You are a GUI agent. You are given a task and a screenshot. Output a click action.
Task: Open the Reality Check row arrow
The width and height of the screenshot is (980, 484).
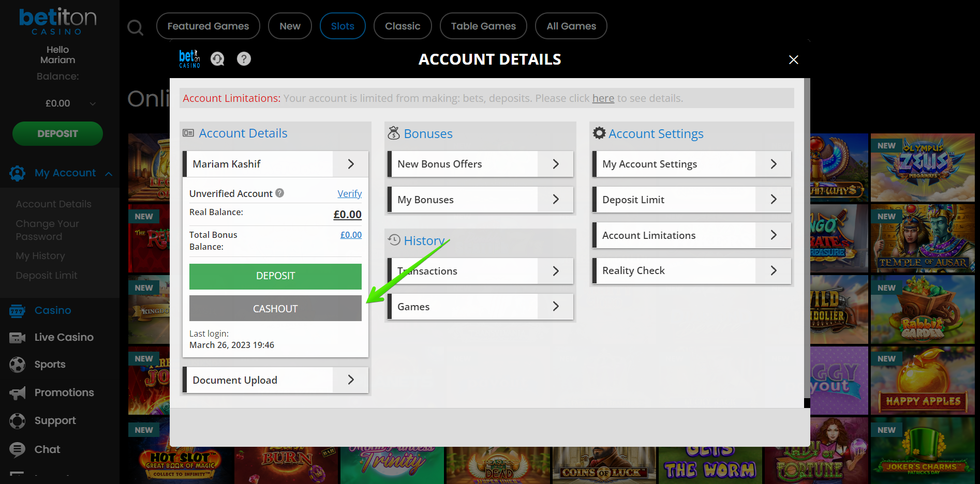tap(774, 270)
